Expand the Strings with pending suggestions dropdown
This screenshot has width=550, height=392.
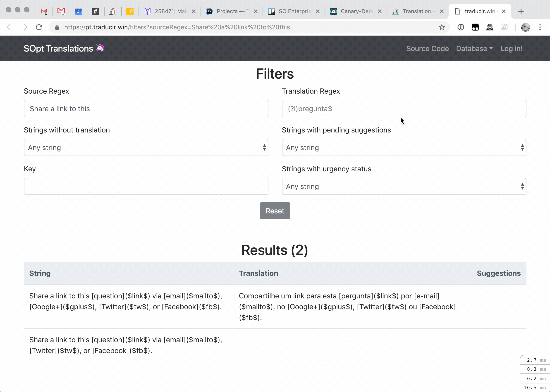[404, 147]
